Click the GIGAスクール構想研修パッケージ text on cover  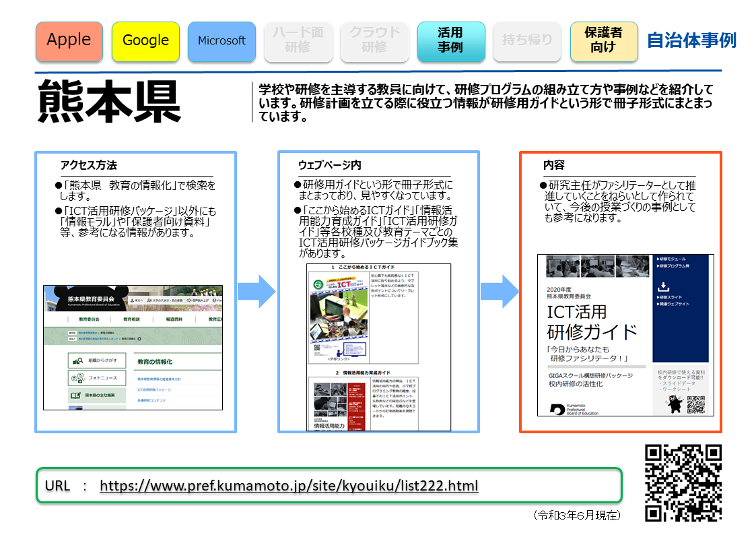pos(590,375)
